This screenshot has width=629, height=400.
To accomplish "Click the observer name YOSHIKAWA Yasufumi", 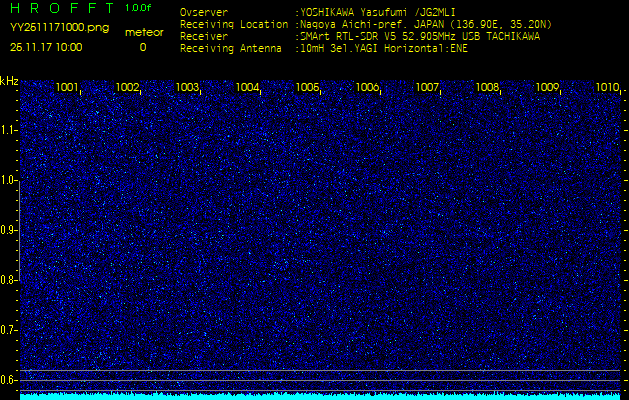I will (376, 13).
